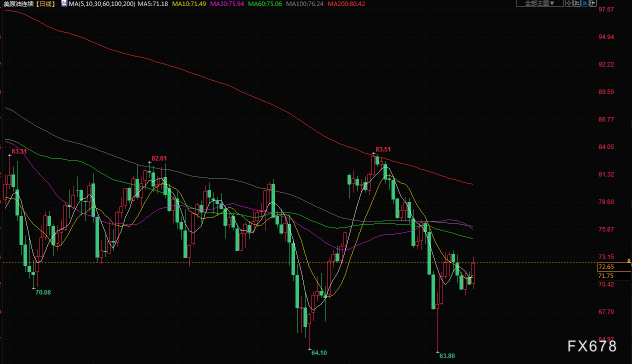The height and width of the screenshot is (364, 632).
Task: Click the 82.61 peak price label
Action: [x=159, y=158]
